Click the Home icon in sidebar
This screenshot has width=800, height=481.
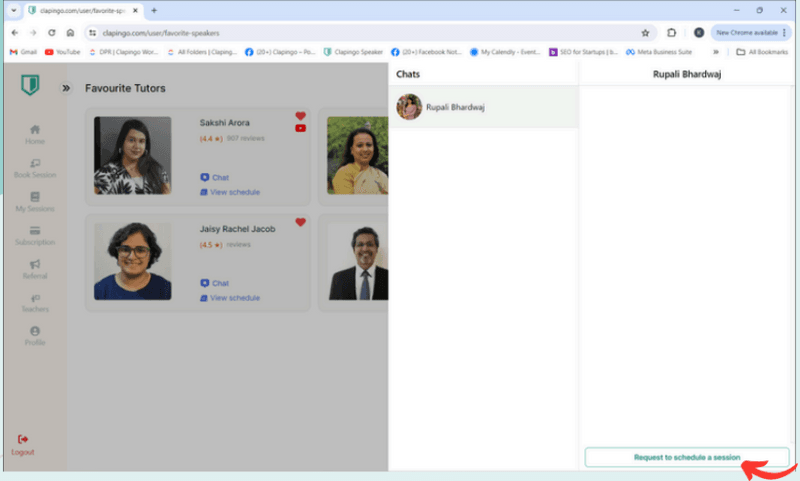pyautogui.click(x=35, y=129)
